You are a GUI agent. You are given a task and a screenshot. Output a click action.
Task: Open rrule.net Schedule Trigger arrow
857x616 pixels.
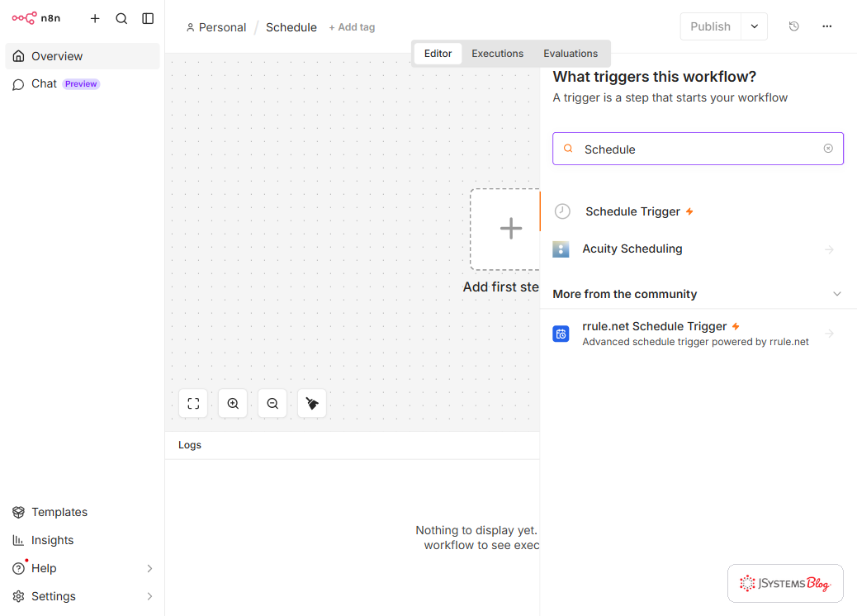829,334
